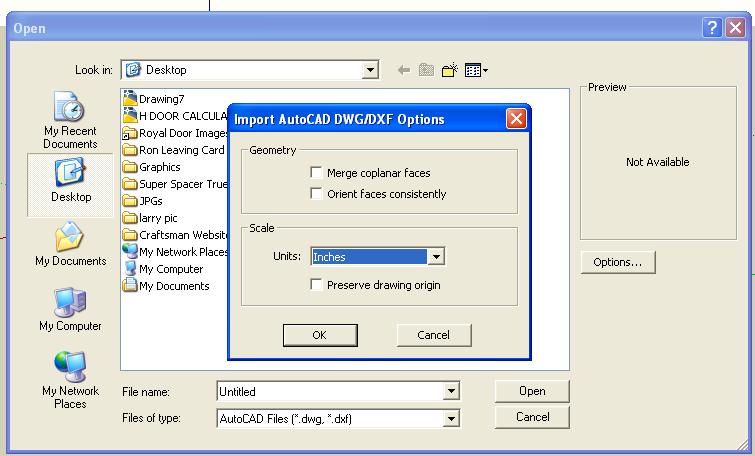Screen dimensions: 755x456
Task: Select My Recent Documents in places bar
Action: [70, 120]
